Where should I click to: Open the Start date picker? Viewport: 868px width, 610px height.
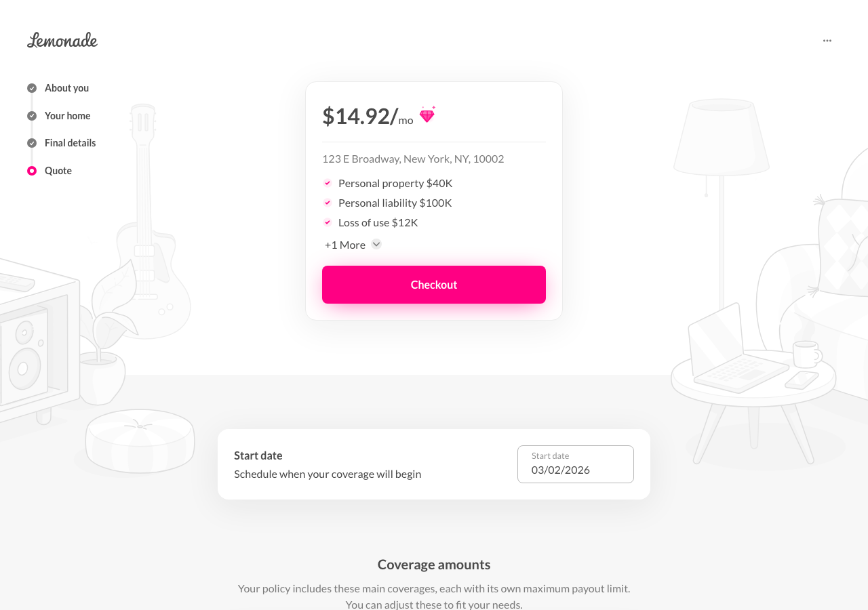575,464
